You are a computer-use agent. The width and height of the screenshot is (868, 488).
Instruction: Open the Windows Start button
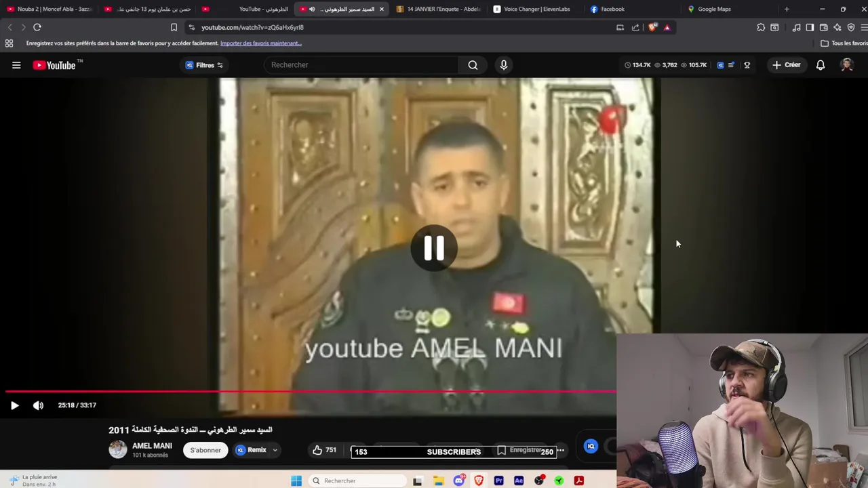(296, 481)
